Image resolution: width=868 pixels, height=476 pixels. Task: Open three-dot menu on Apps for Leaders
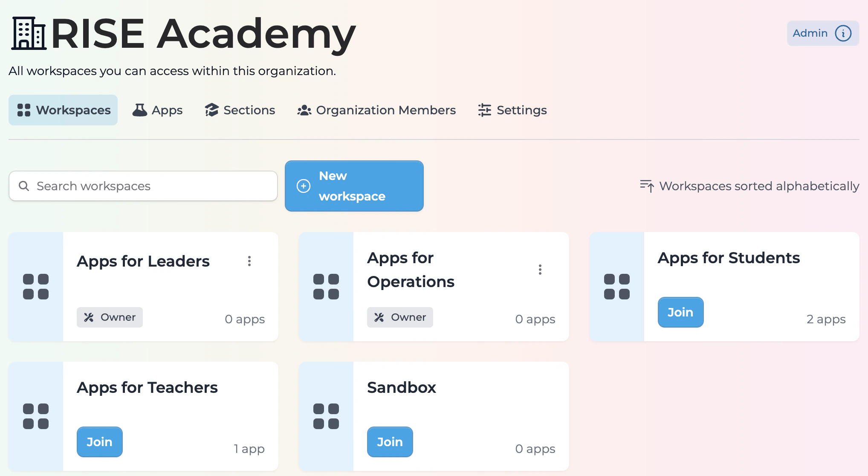pos(249,261)
